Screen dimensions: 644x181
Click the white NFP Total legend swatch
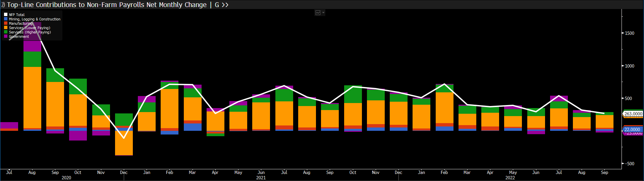click(x=6, y=15)
